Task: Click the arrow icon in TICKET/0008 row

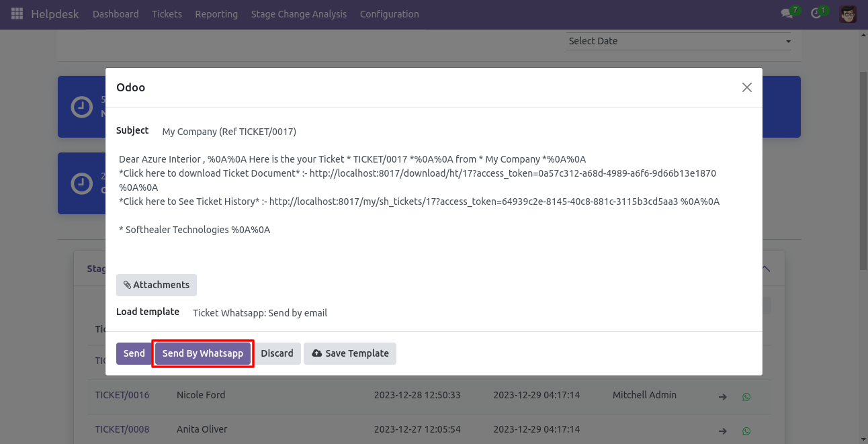Action: [723, 431]
